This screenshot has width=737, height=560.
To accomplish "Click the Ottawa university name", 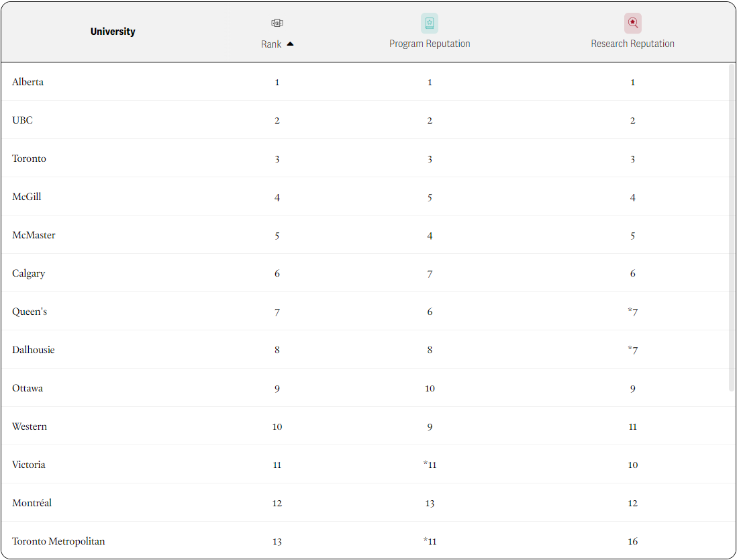I will (x=28, y=388).
